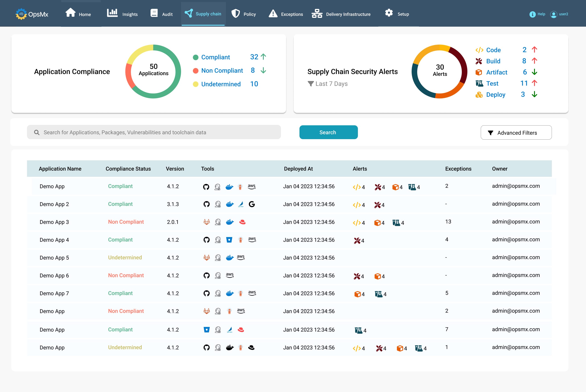Click the Setup gear icon
The width and height of the screenshot is (586, 392).
389,13
